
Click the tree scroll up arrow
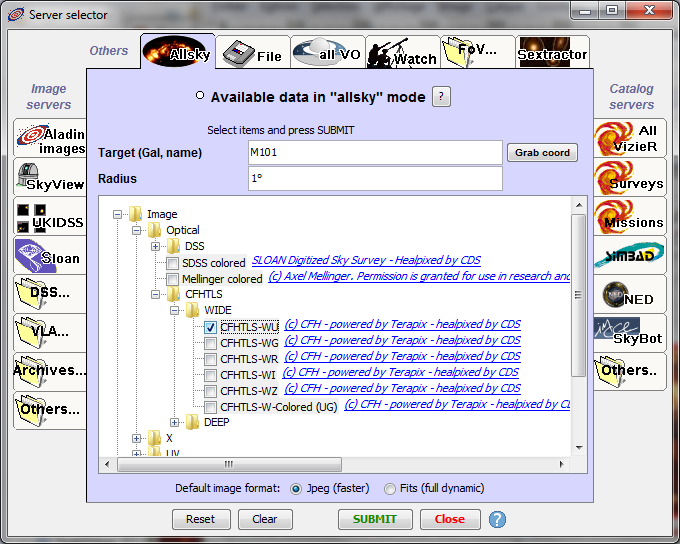[x=579, y=204]
